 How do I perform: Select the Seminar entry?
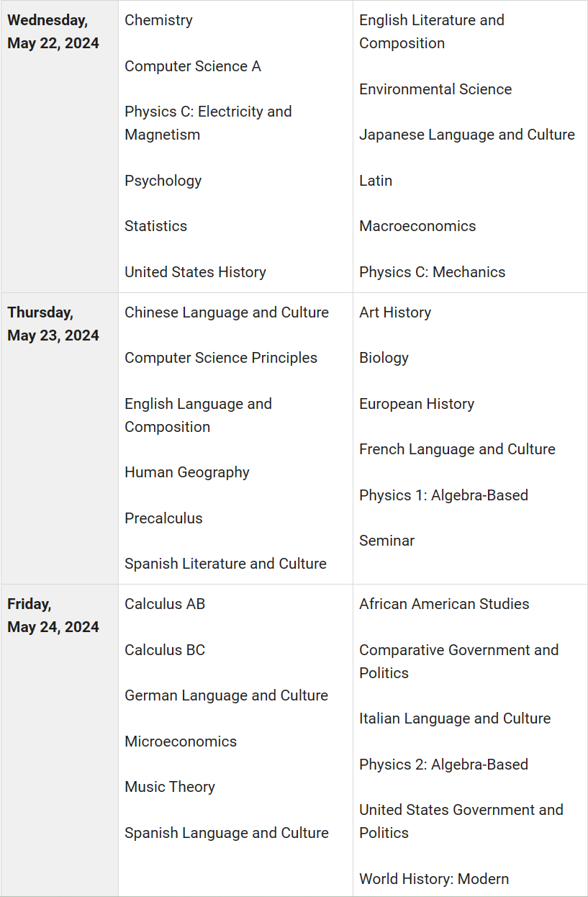[386, 541]
